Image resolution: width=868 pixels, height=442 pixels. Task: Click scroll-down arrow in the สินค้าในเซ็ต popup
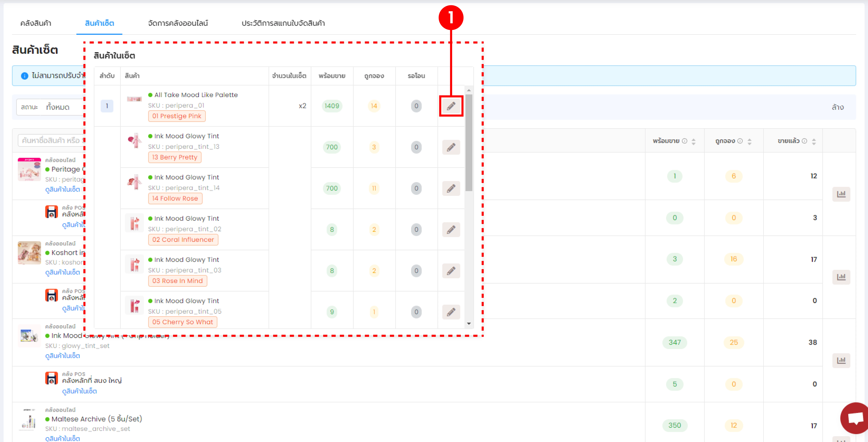coord(469,324)
